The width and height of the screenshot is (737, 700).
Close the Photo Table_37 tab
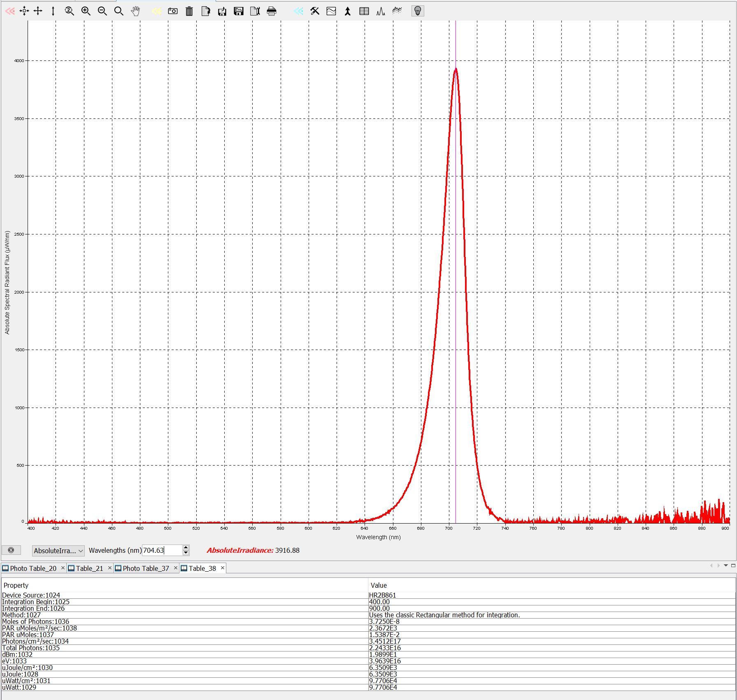(x=175, y=568)
